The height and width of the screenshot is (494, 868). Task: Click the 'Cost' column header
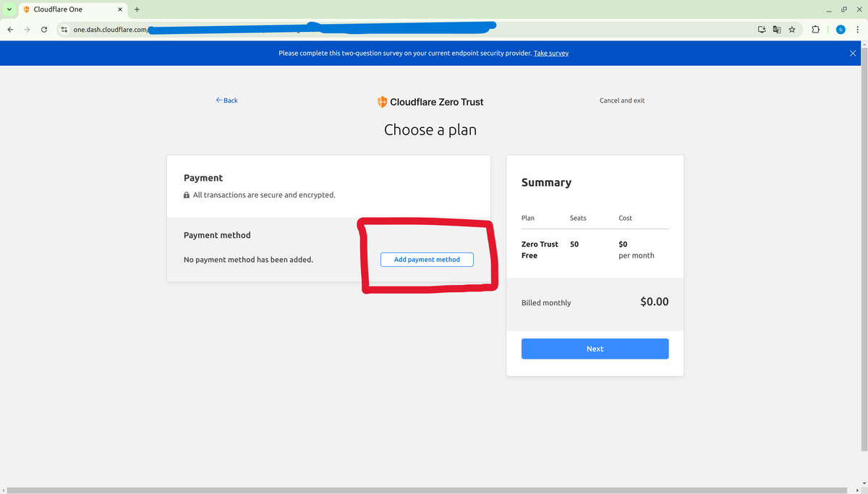(626, 218)
